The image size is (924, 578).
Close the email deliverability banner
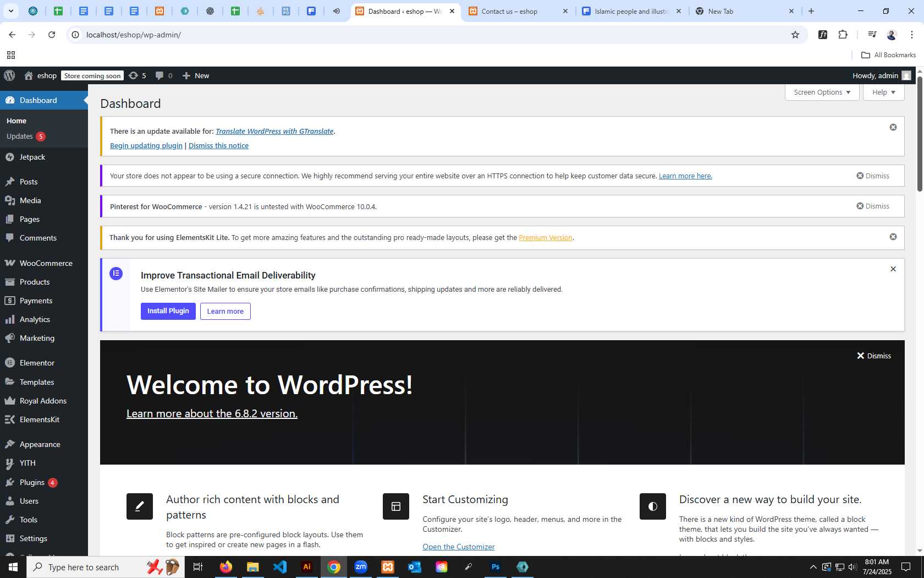pos(893,269)
